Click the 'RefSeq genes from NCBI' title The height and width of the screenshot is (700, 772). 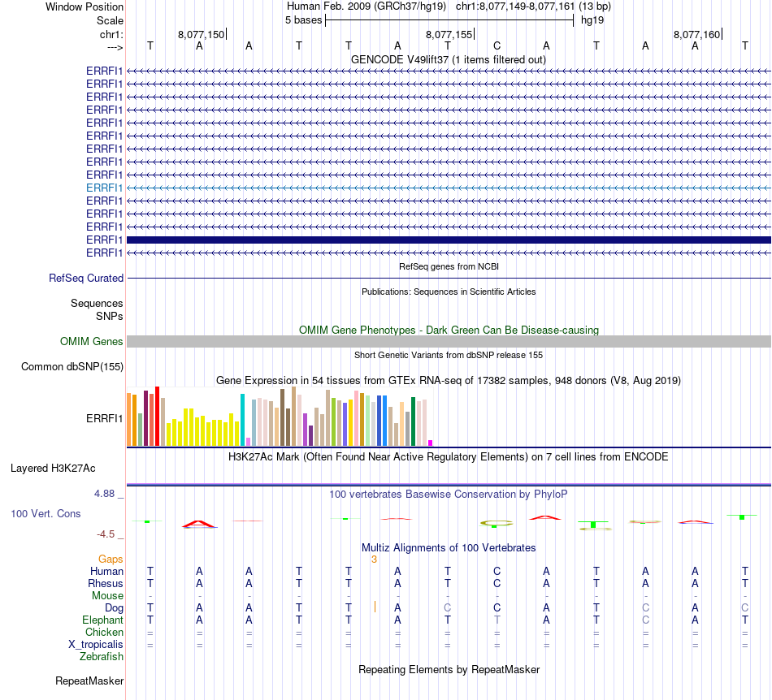click(x=449, y=266)
